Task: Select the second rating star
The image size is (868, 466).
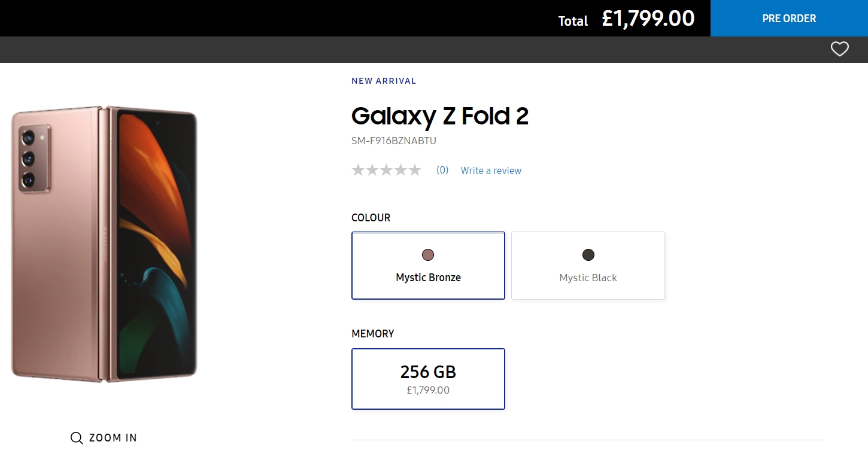Action: [x=372, y=170]
